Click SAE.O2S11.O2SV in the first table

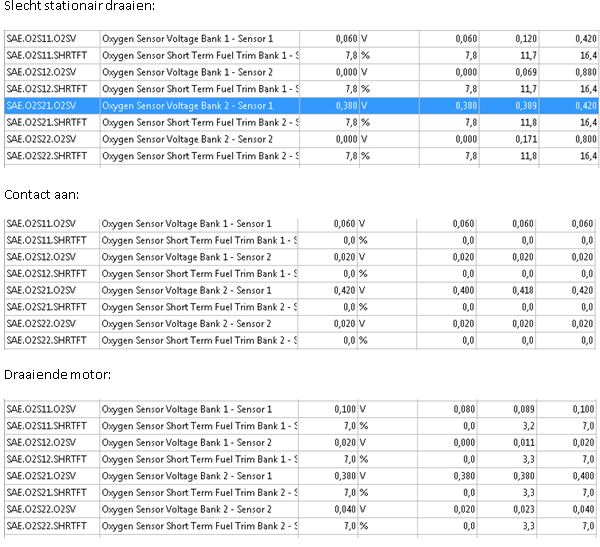40,38
